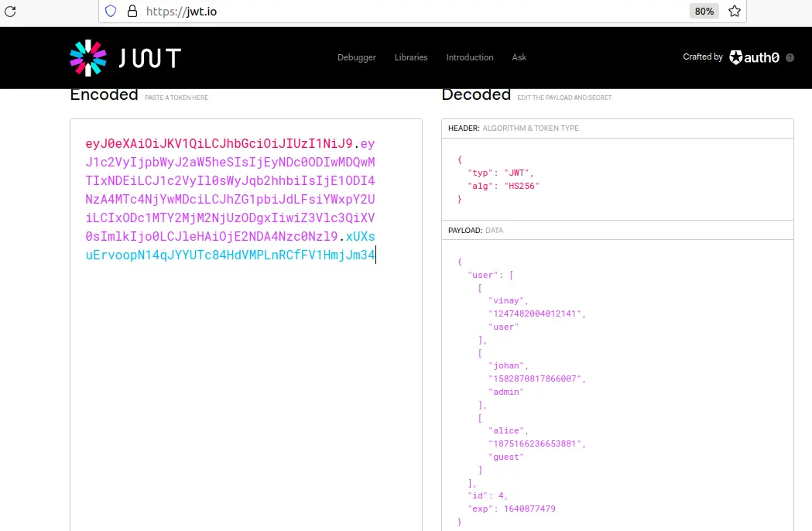812x531 pixels.
Task: Click the help question mark icon
Action: pos(790,58)
